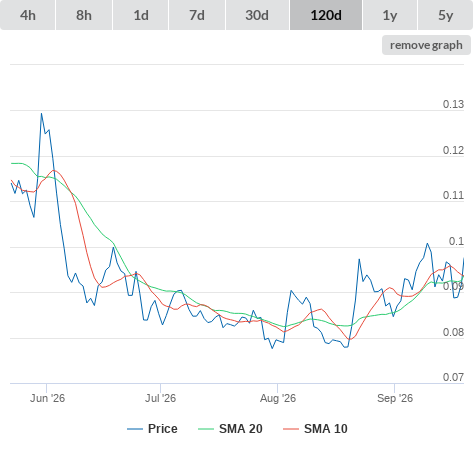Screen dimensions: 474x455
Task: Click the blue Price legend line marker
Action: click(135, 429)
